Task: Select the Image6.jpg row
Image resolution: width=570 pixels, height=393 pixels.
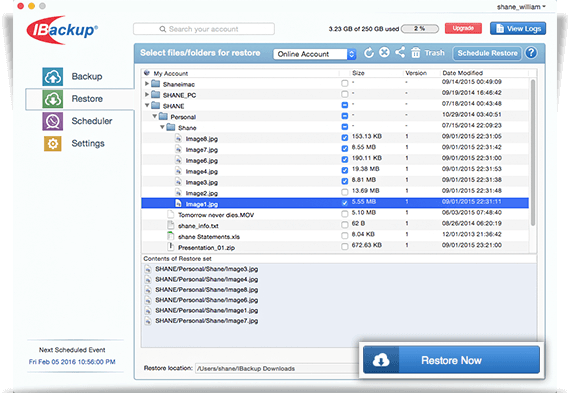Action: (x=335, y=160)
